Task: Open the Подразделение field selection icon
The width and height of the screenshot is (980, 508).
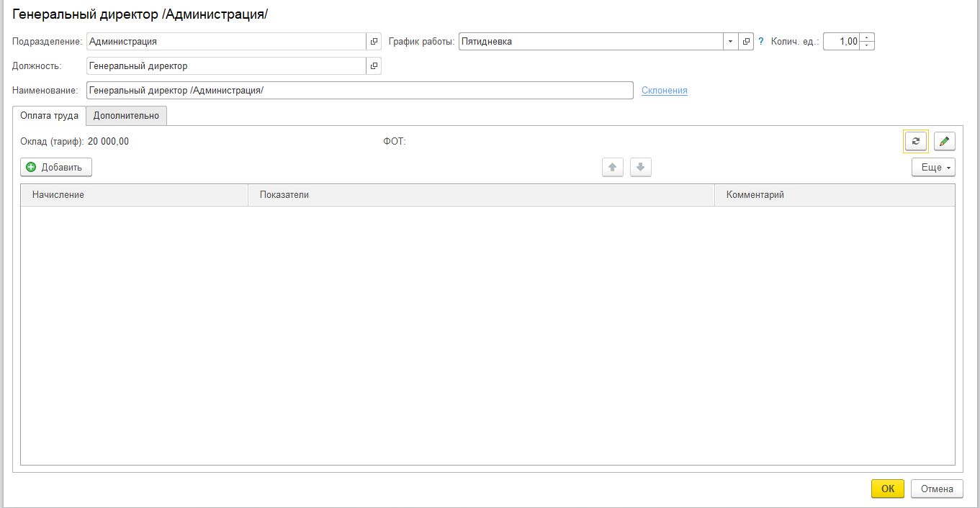Action: coord(374,42)
